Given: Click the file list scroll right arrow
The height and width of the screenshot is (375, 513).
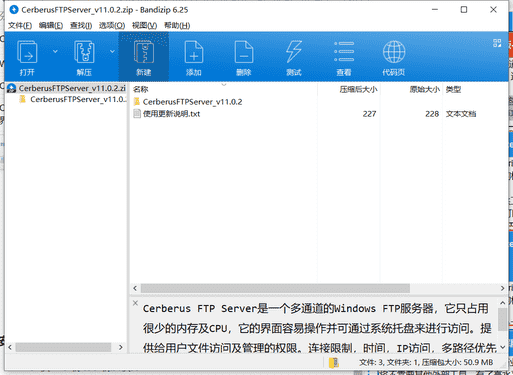Looking at the screenshot, I should click(502, 288).
